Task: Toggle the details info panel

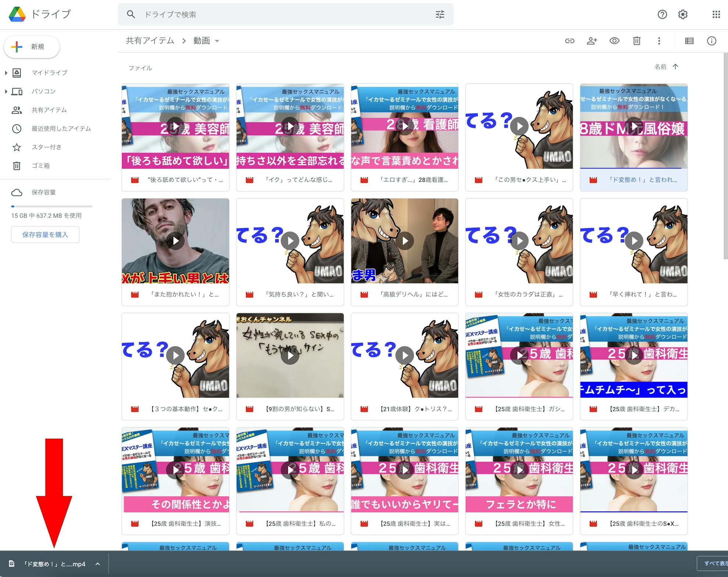Action: [x=711, y=41]
